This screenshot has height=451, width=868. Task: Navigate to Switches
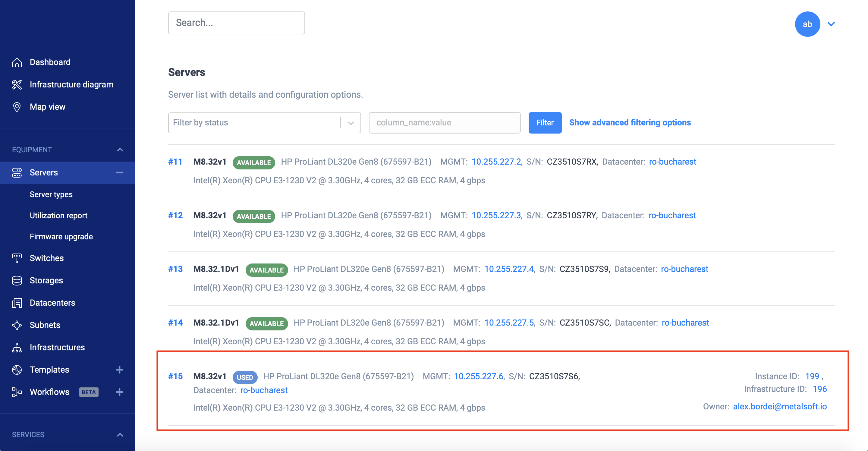pyautogui.click(x=46, y=258)
